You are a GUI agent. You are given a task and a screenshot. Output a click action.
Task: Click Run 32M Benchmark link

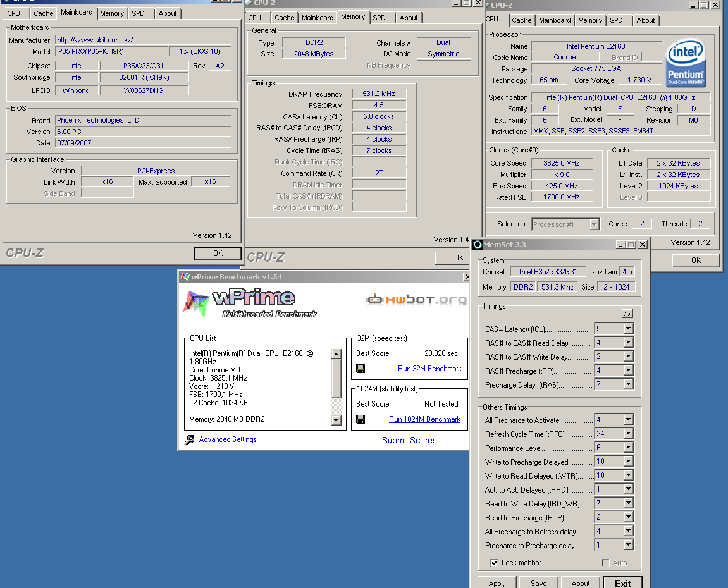[429, 369]
